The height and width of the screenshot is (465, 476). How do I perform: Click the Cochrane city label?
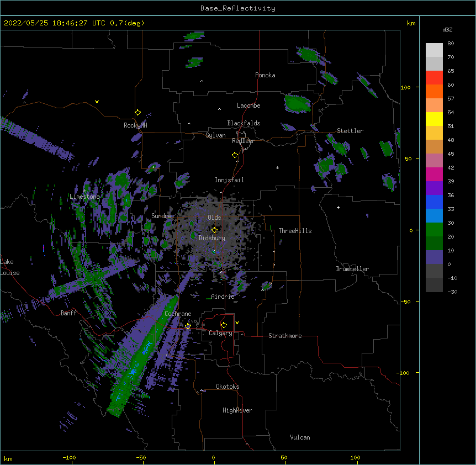(178, 314)
